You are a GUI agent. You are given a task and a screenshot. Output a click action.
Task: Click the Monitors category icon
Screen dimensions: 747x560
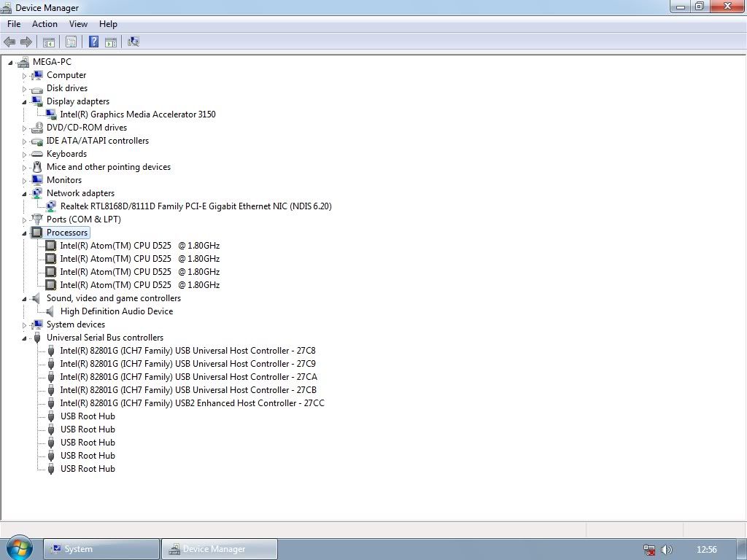coord(36,180)
